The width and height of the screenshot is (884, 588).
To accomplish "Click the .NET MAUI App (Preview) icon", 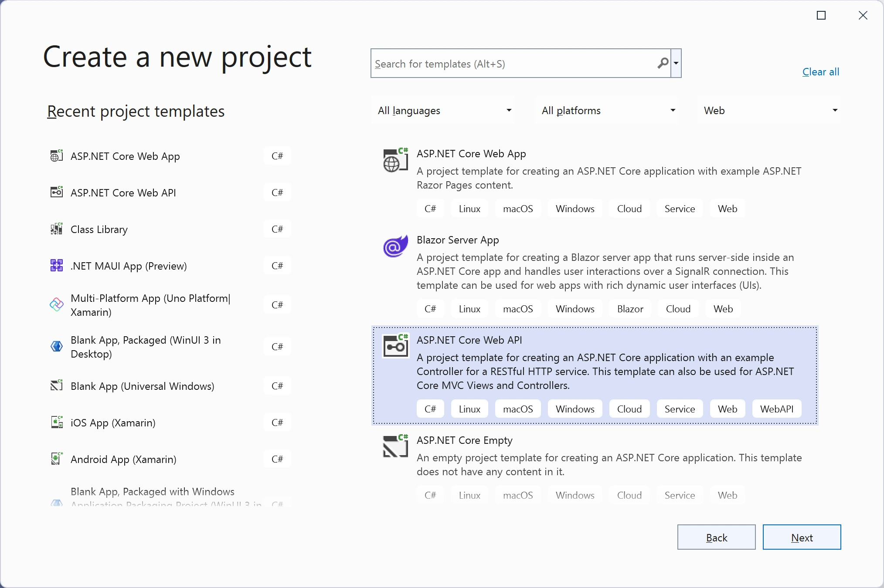I will (57, 265).
